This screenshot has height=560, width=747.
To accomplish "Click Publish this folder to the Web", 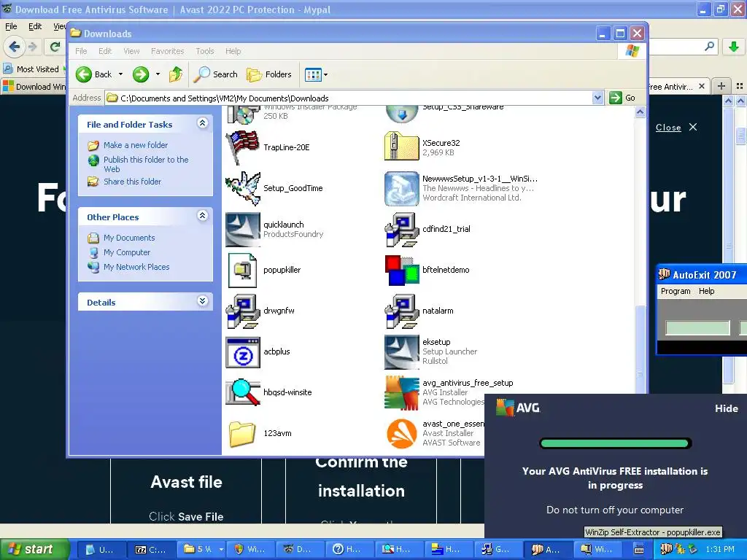I will click(x=146, y=164).
